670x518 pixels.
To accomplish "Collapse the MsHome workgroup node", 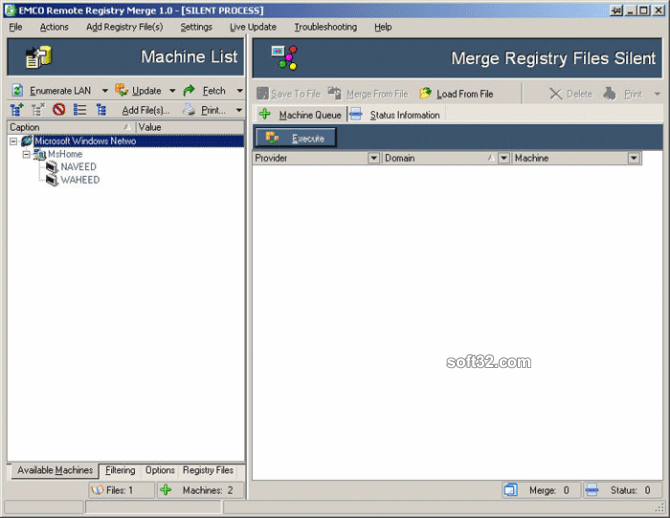I will (x=26, y=154).
